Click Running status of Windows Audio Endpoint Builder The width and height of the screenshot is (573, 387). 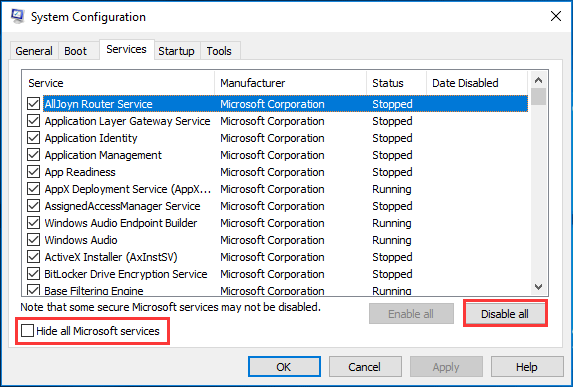[392, 223]
